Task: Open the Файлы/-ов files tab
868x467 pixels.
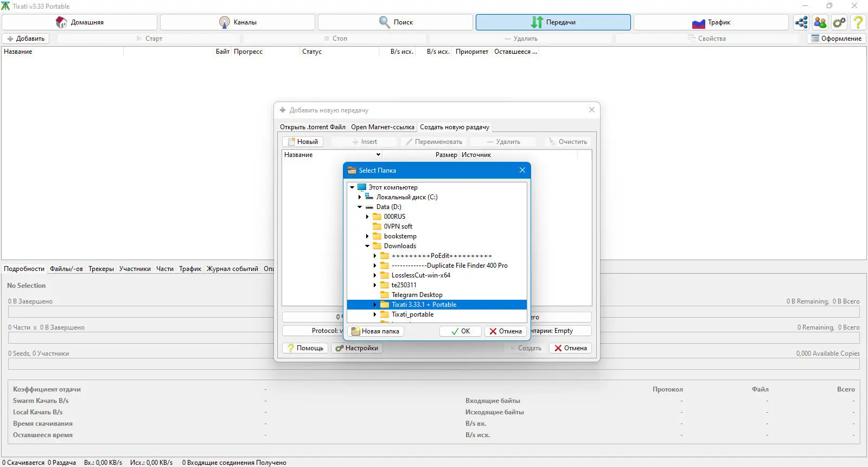Action: point(66,269)
